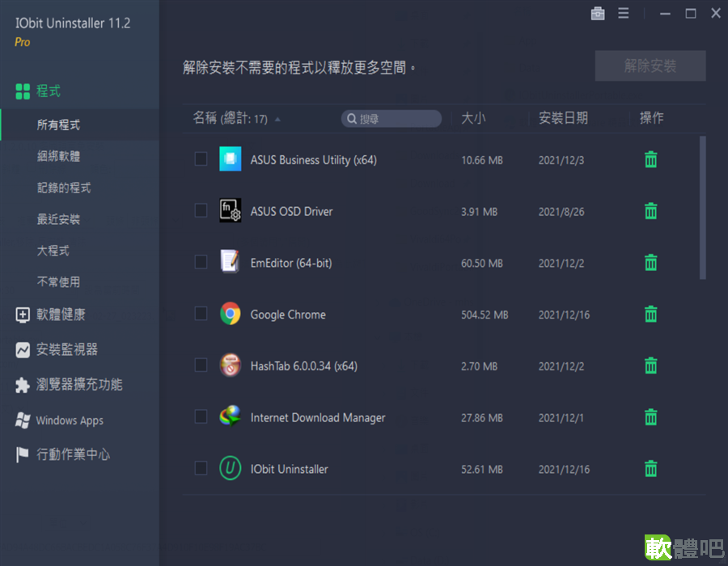Go to 軟體健康 section

coord(61,315)
